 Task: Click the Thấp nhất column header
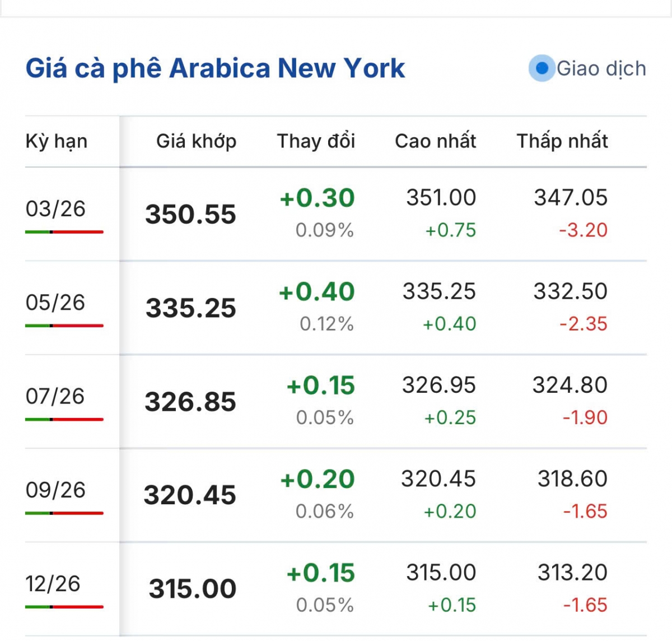coord(562,141)
